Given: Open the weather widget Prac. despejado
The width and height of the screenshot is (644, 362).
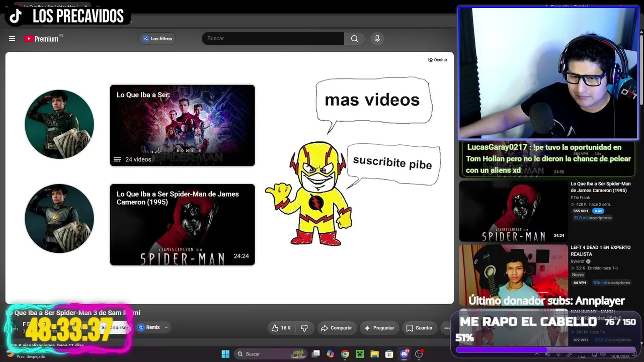Looking at the screenshot, I should pos(25,354).
